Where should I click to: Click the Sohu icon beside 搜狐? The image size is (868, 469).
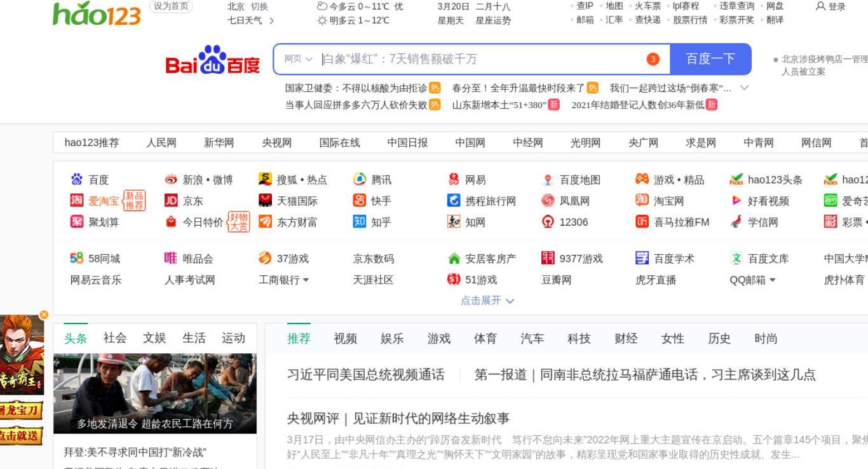[265, 180]
